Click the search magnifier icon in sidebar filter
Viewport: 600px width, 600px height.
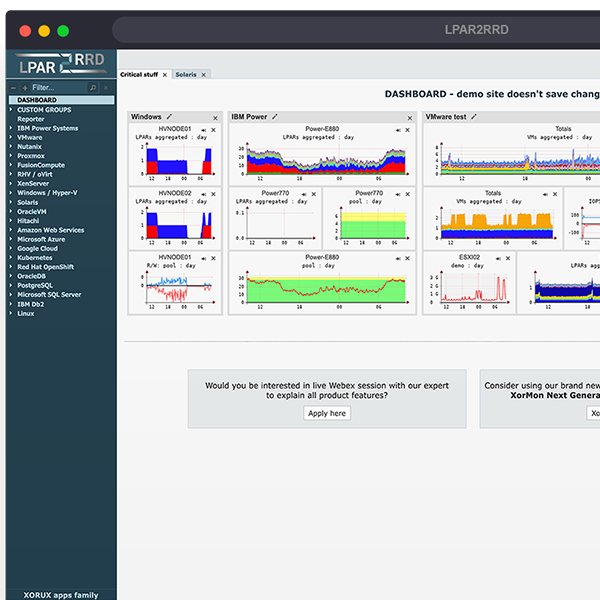point(93,88)
